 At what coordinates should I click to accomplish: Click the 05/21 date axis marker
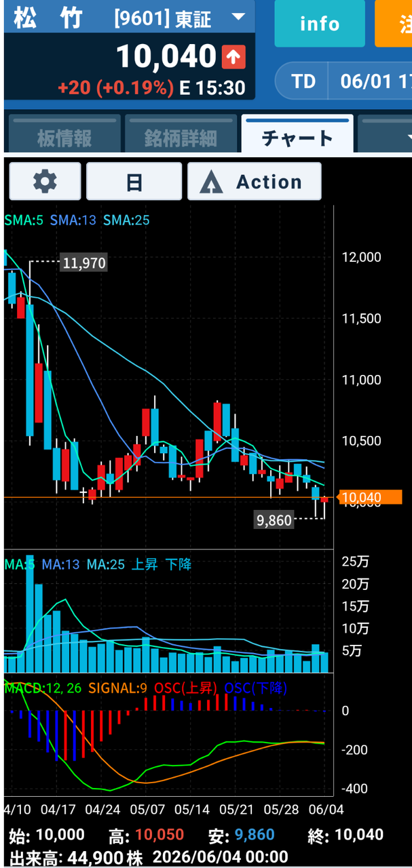(234, 809)
